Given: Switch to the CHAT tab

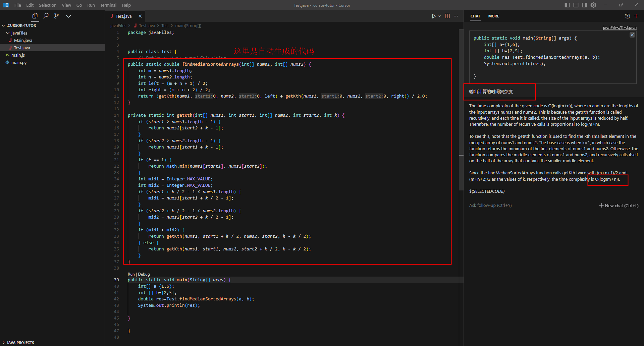Looking at the screenshot, I should 475,16.
